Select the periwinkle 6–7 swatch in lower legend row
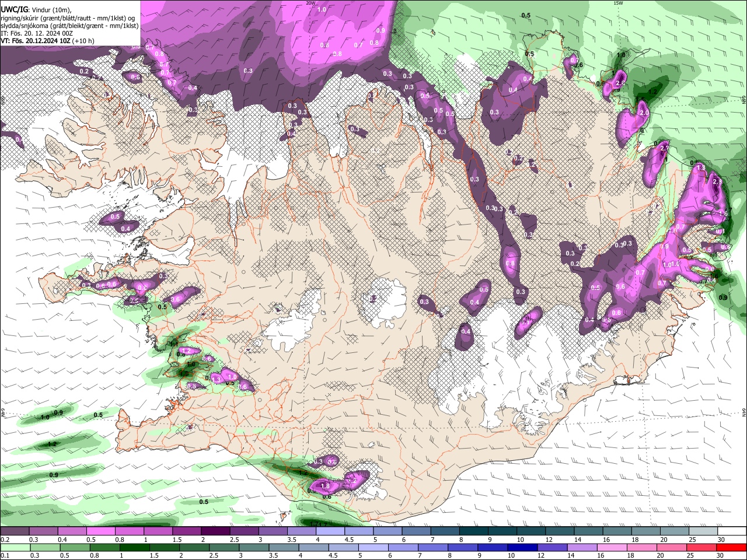 (x=404, y=548)
